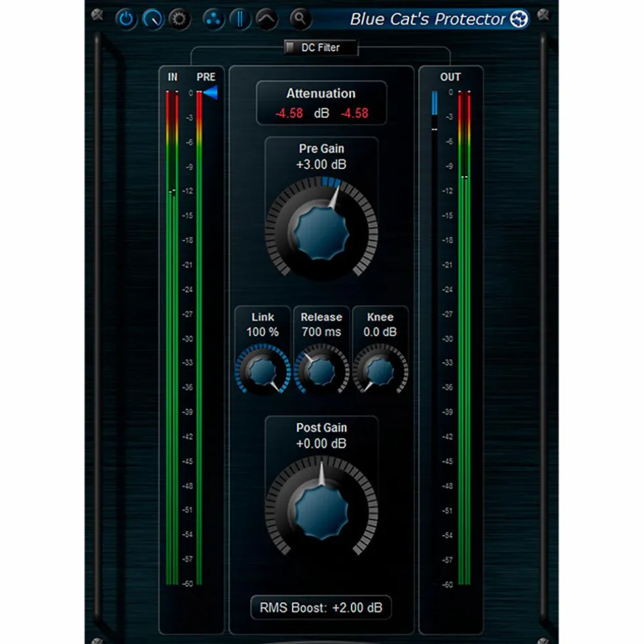Click the vertical bars icon in toolbar
Image resolution: width=644 pixels, height=644 pixels.
(x=240, y=19)
